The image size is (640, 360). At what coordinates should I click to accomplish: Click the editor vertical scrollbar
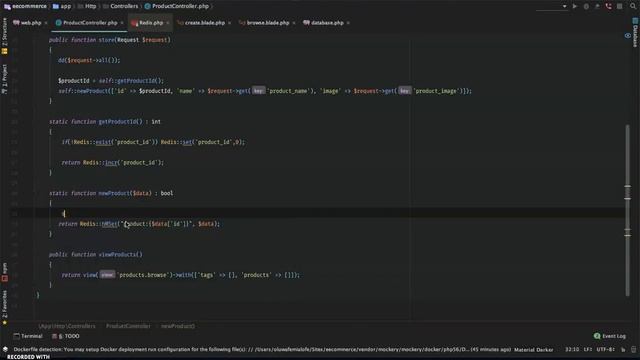[x=627, y=210]
